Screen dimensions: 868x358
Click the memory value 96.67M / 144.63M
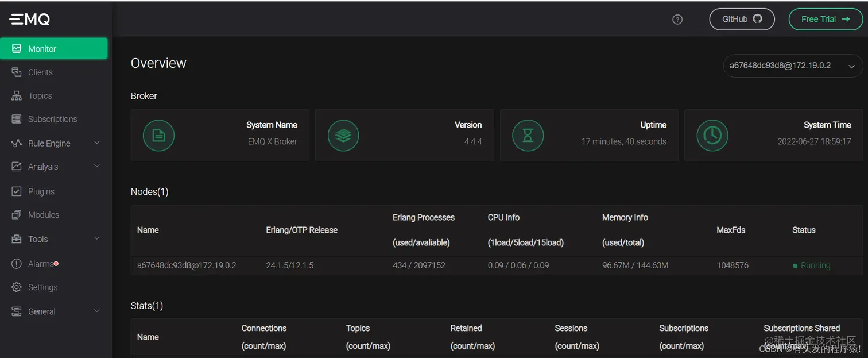635,265
